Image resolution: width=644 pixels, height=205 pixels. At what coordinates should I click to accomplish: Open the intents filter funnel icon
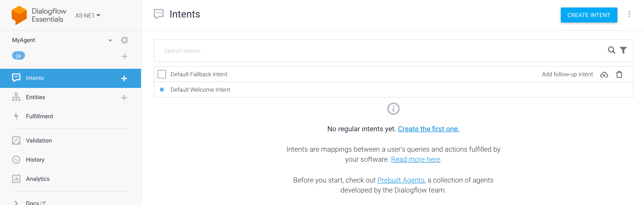(x=623, y=50)
